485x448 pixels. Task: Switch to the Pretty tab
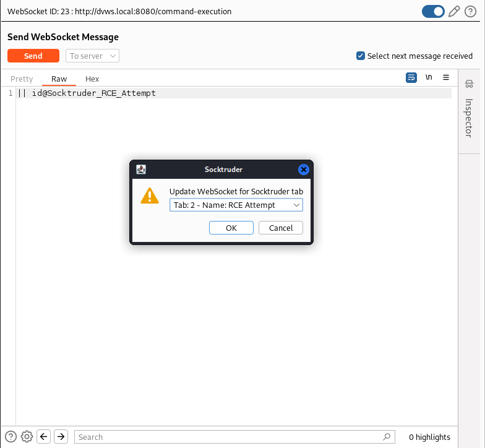[x=22, y=79]
